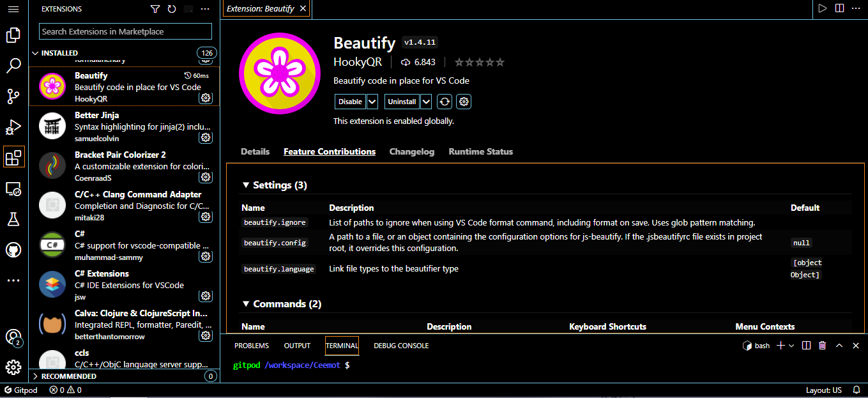Viewport: 868px width, 398px height.
Task: Open manage gear for Better Jinja
Action: coord(206,137)
